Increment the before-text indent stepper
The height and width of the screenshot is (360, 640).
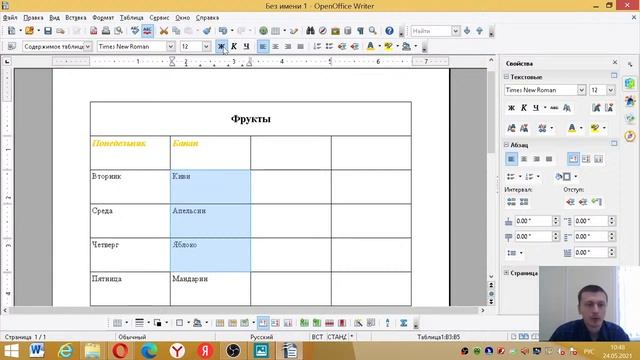point(611,218)
